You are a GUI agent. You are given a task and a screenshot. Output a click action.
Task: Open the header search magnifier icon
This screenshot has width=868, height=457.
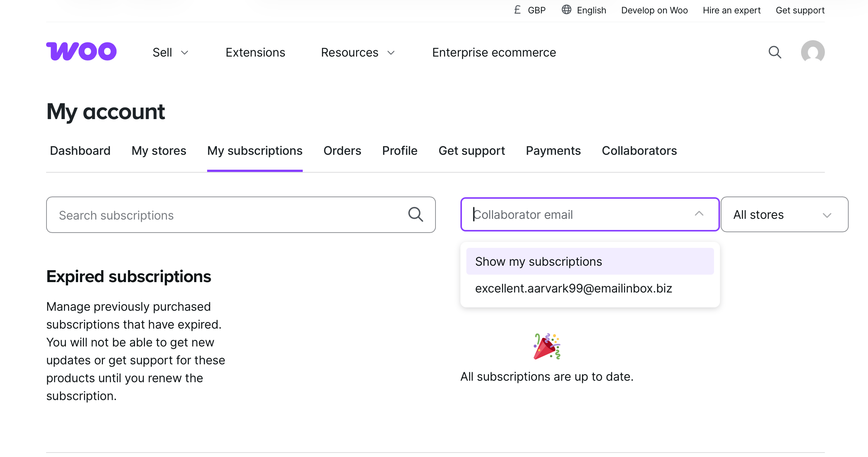pos(775,52)
